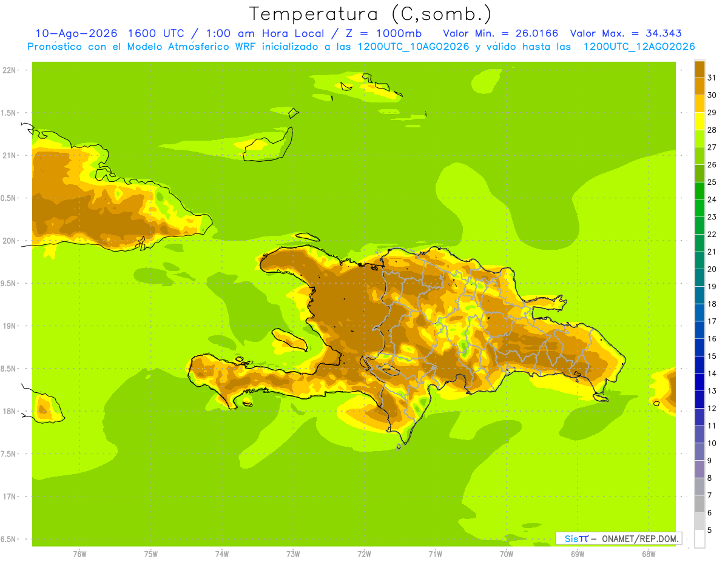Select the date text "10-Ago-2026"
This screenshot has width=728, height=562.
click(x=76, y=33)
